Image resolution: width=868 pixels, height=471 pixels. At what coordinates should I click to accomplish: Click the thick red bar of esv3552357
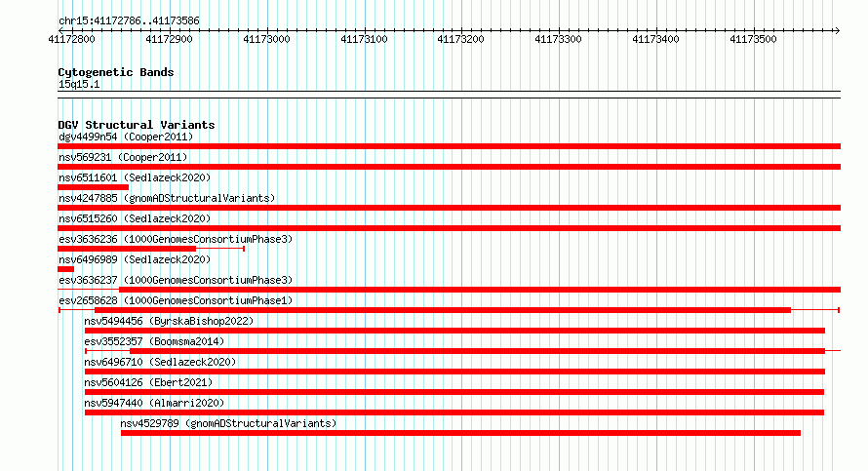pyautogui.click(x=477, y=351)
